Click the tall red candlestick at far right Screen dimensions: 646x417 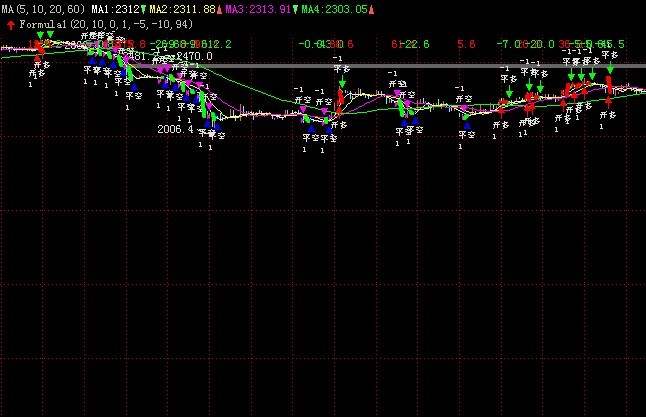[x=609, y=86]
